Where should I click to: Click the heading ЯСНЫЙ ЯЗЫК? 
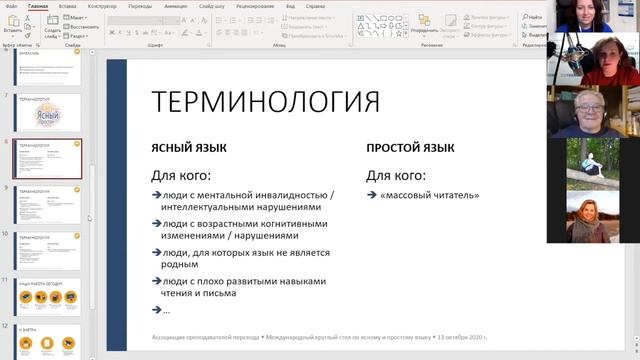[x=189, y=148]
